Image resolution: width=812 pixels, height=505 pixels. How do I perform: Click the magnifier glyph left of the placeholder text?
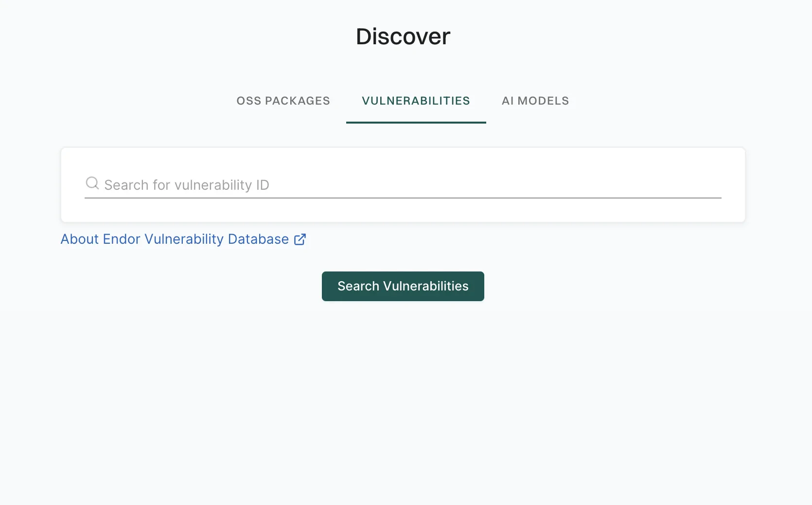point(92,183)
